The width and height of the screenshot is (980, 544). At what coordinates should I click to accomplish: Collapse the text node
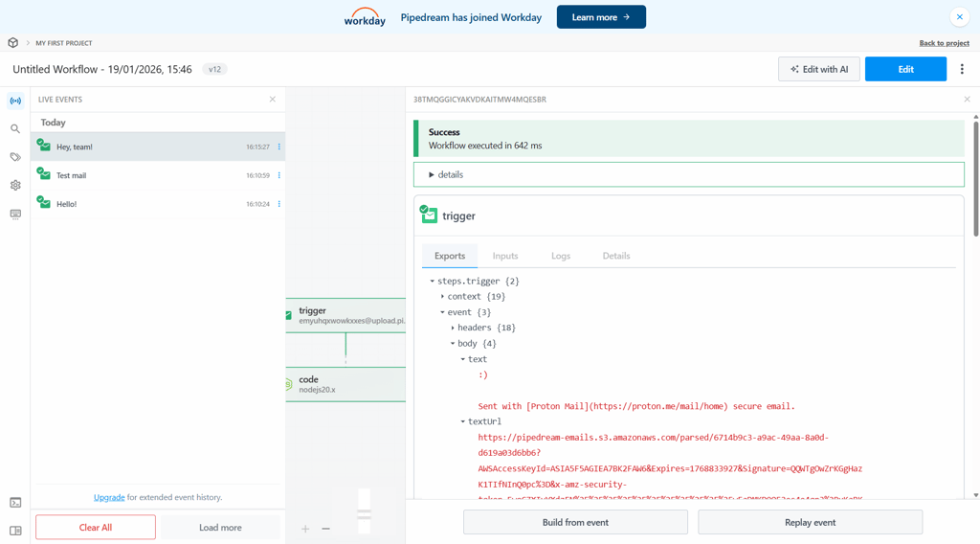pos(463,359)
